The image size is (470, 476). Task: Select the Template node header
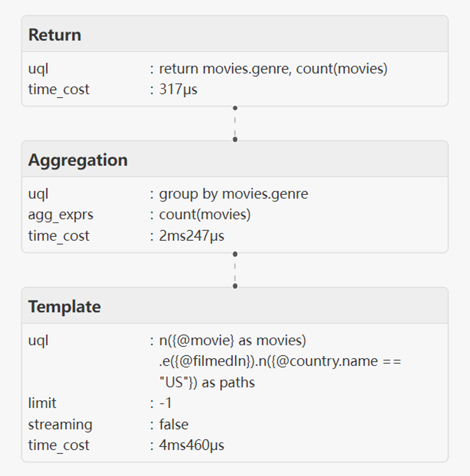coord(235,306)
